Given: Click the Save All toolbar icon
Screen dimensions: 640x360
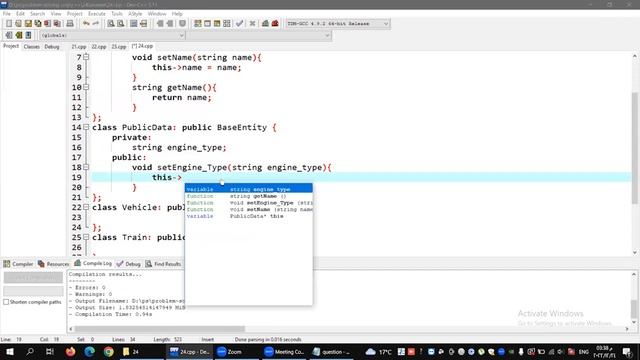Looking at the screenshot, I should coord(38,24).
